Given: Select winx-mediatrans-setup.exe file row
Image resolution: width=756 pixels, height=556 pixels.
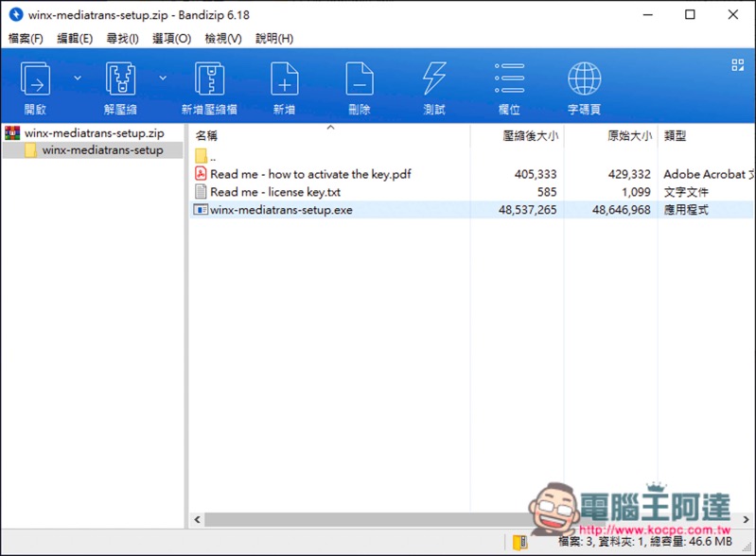Looking at the screenshot, I should tap(471, 210).
